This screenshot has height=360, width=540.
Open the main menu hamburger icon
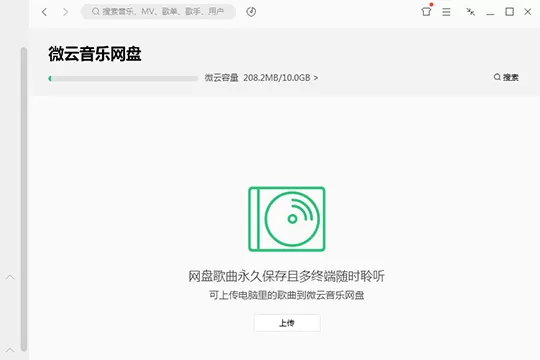(446, 12)
